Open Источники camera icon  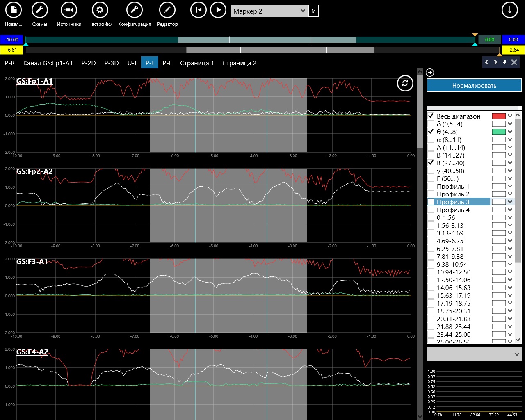pyautogui.click(x=69, y=10)
